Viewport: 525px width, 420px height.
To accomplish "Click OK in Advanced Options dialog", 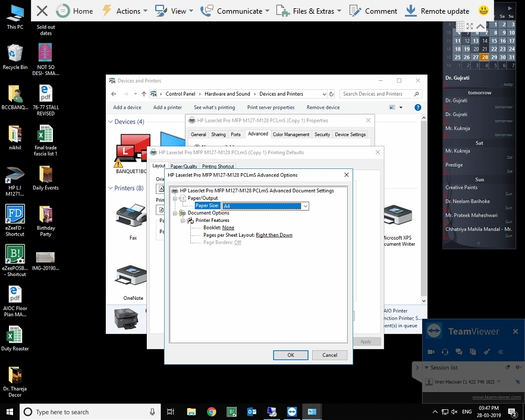I will coord(291,355).
